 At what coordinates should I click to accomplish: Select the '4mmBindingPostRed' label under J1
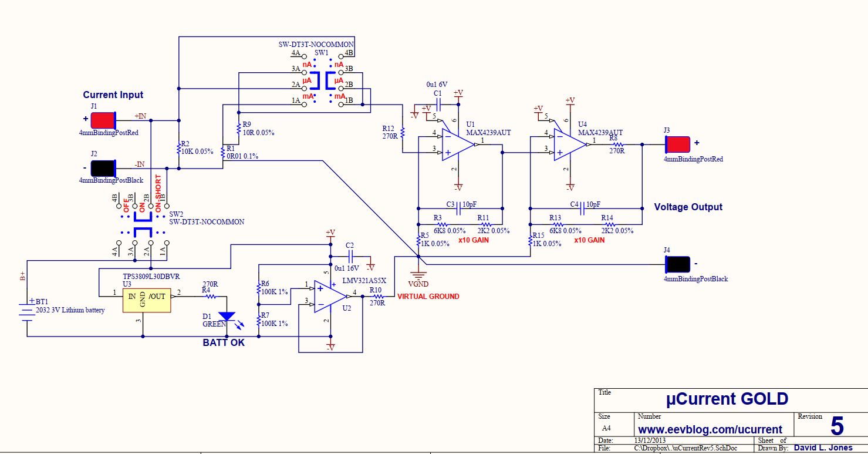point(109,133)
